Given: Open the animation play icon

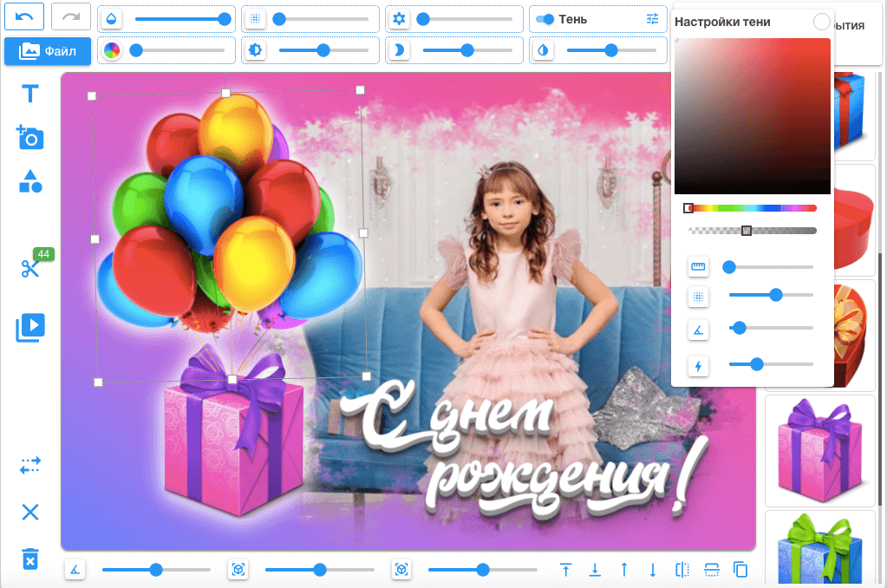Looking at the screenshot, I should tap(30, 327).
